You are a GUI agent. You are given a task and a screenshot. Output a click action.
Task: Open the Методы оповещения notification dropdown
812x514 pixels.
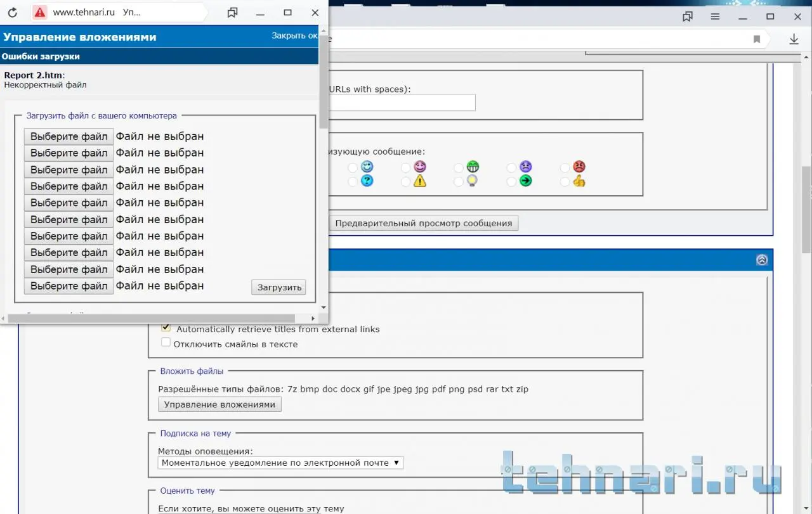point(280,463)
